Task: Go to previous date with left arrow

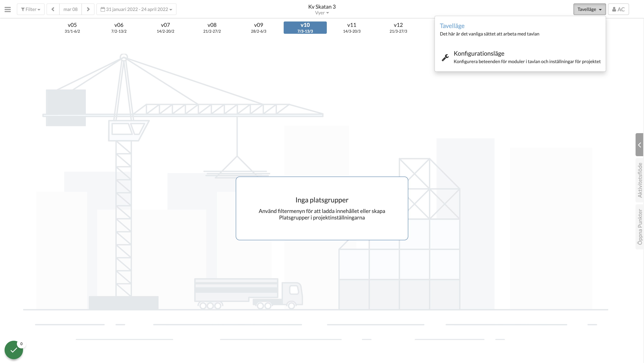Action: (x=53, y=9)
